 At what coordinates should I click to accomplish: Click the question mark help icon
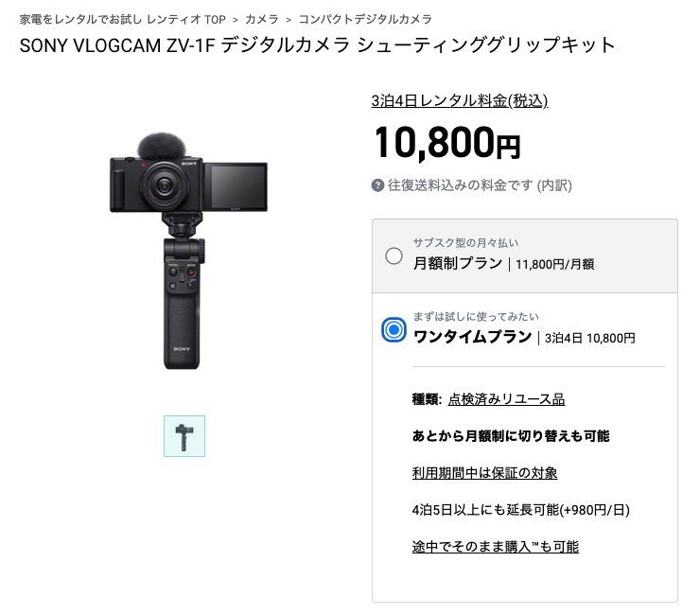pos(377,185)
